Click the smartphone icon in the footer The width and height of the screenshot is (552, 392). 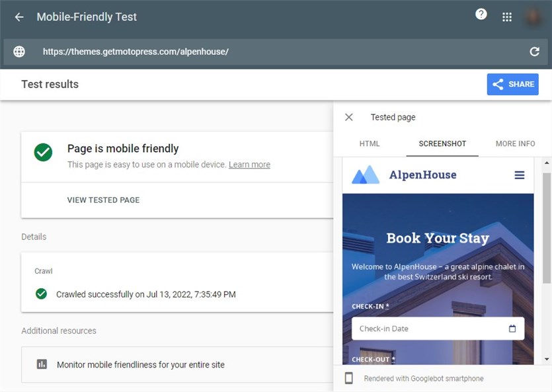tap(349, 378)
